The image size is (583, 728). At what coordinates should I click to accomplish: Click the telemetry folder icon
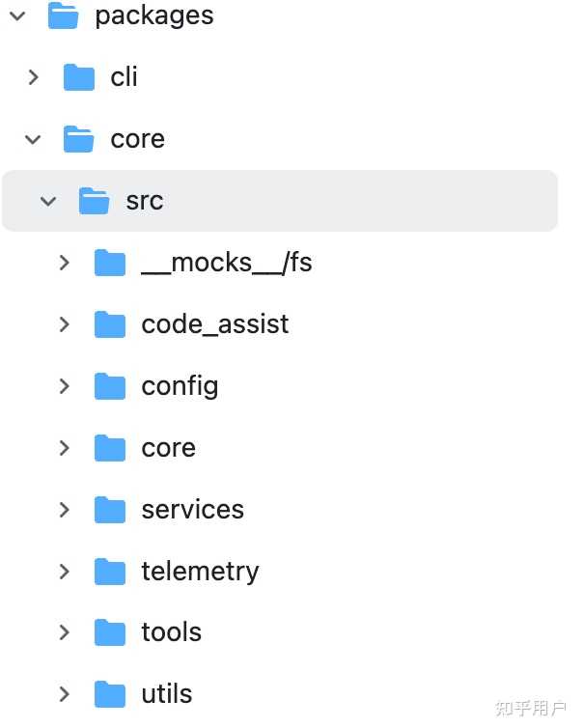[110, 572]
